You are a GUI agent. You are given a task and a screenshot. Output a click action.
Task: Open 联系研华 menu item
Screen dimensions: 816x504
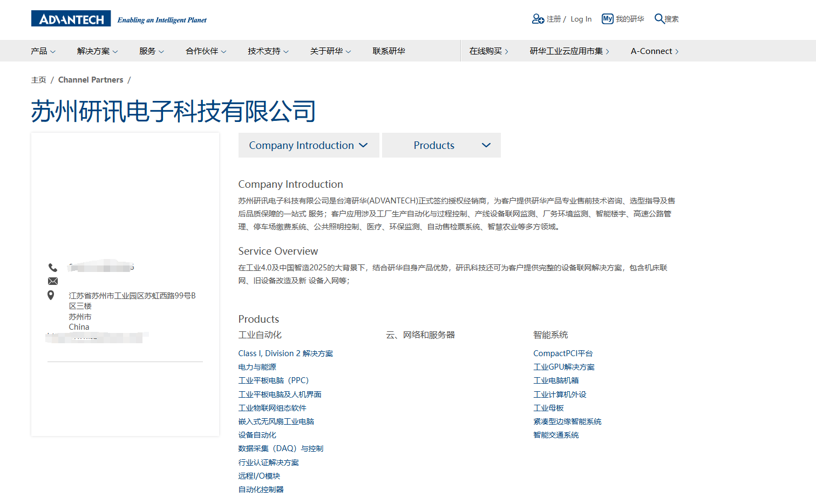tap(389, 51)
